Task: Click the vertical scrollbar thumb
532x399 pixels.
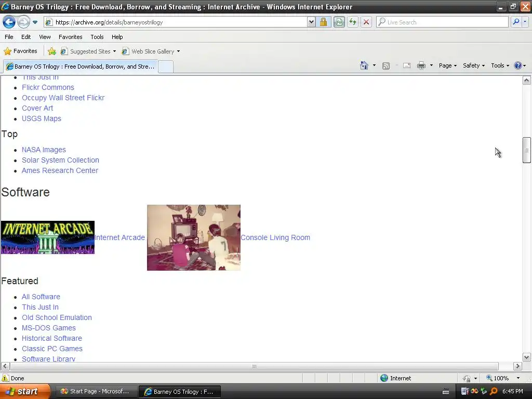Action: 526,150
